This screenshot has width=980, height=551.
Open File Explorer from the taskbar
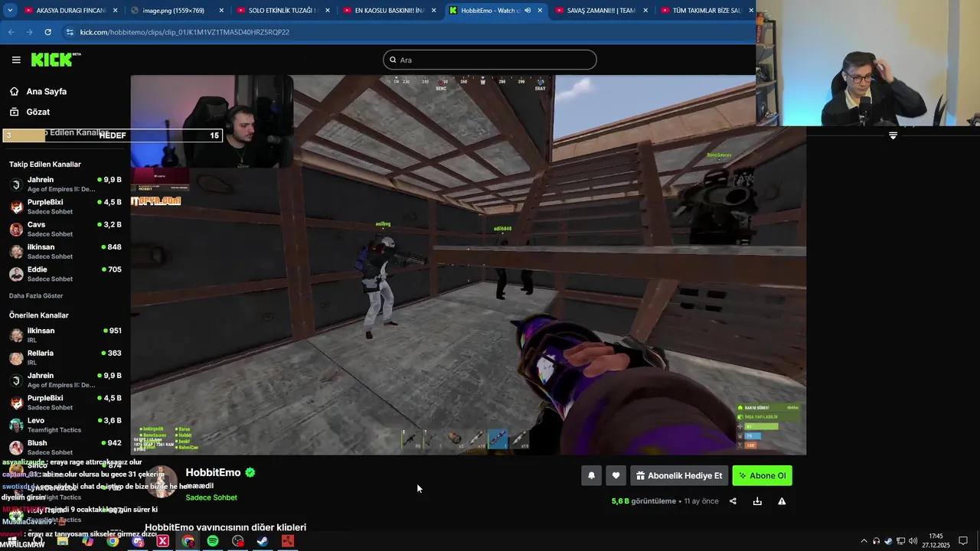click(63, 541)
